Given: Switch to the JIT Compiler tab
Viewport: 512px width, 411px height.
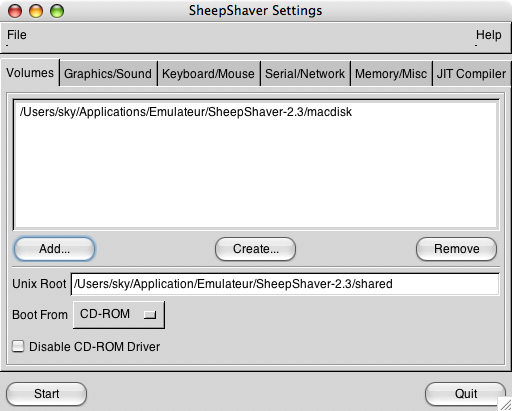Looking at the screenshot, I should point(471,73).
